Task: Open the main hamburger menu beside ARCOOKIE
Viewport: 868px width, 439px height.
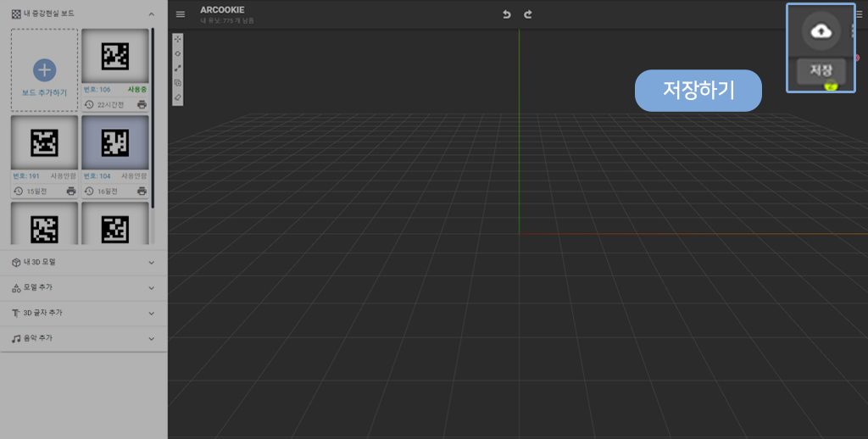Action: click(x=181, y=14)
